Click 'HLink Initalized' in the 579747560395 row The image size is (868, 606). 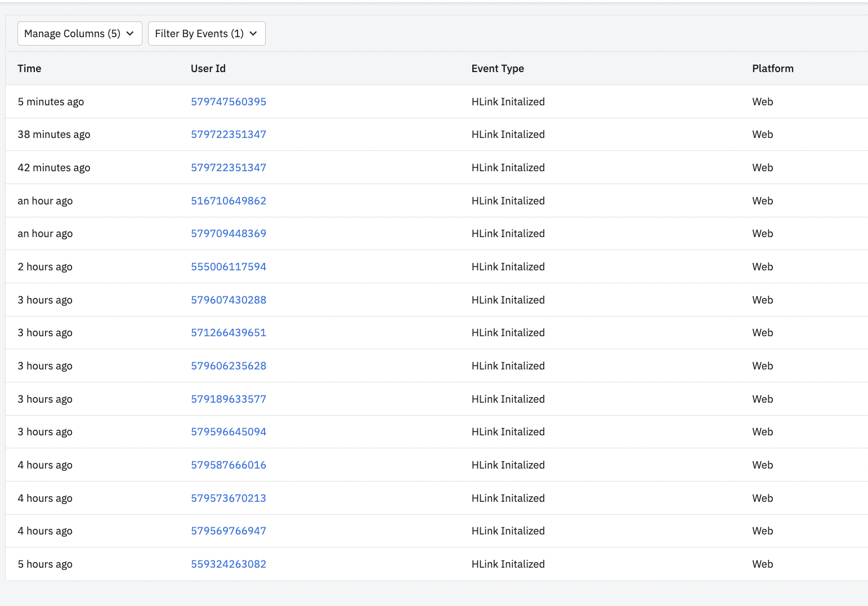(508, 101)
